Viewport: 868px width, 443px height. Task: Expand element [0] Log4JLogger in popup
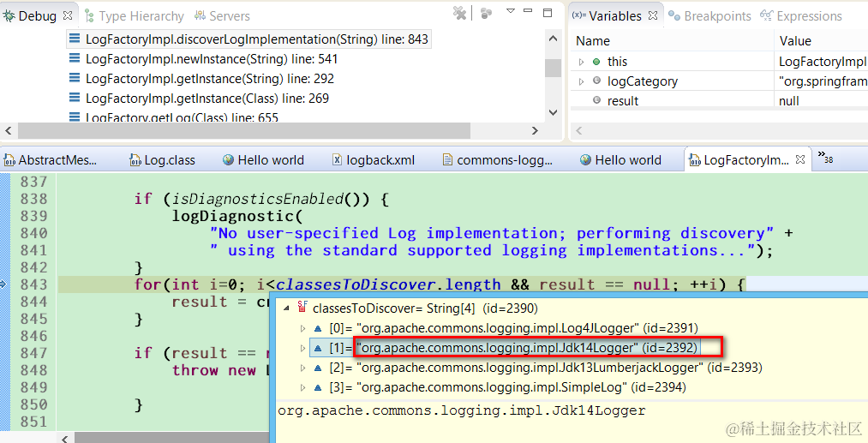(x=302, y=328)
